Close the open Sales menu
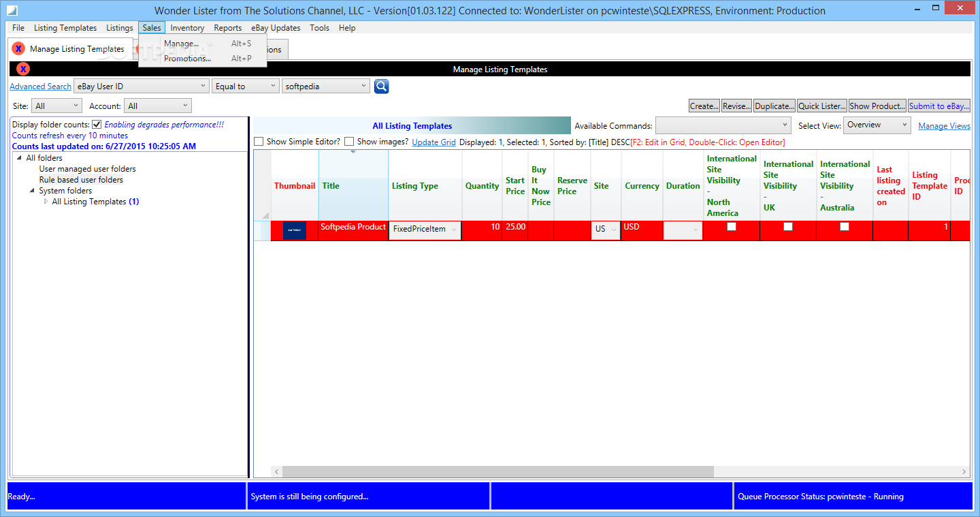 [x=152, y=28]
